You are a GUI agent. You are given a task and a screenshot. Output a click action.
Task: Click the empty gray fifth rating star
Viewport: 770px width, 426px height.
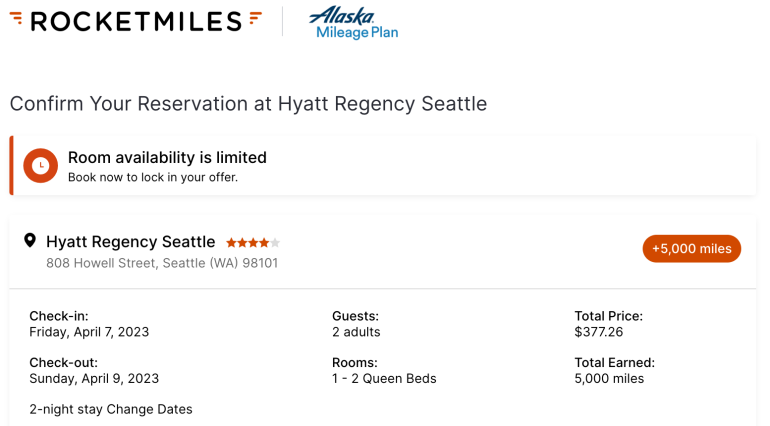[x=275, y=242]
